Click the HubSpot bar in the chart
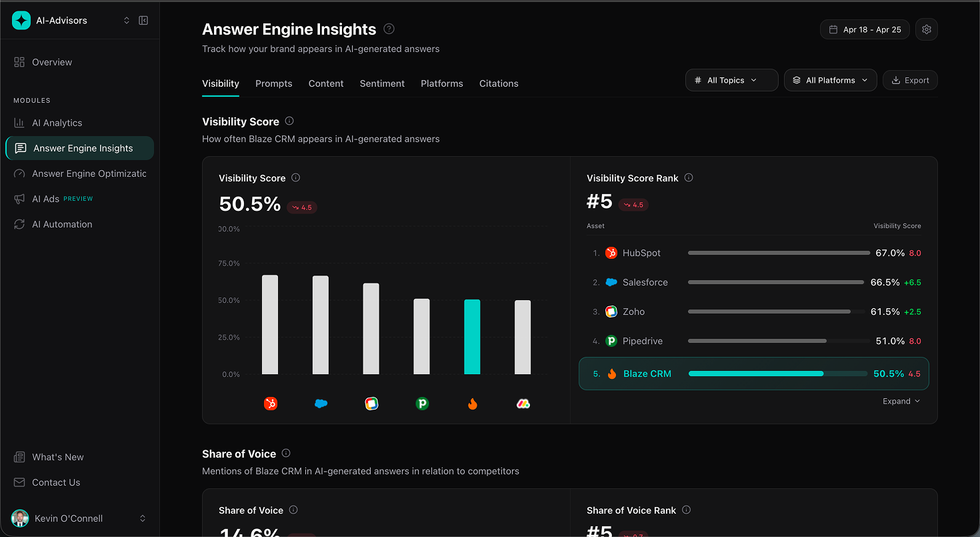This screenshot has height=537, width=980. tap(270, 324)
